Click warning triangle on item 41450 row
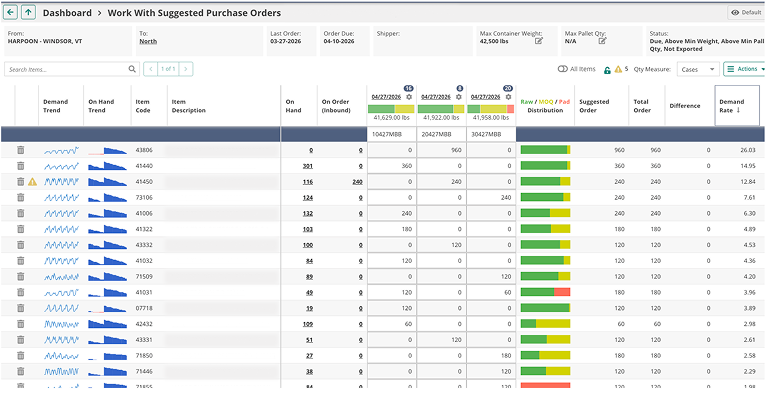Viewport: 766px width, 396px height. tap(32, 182)
